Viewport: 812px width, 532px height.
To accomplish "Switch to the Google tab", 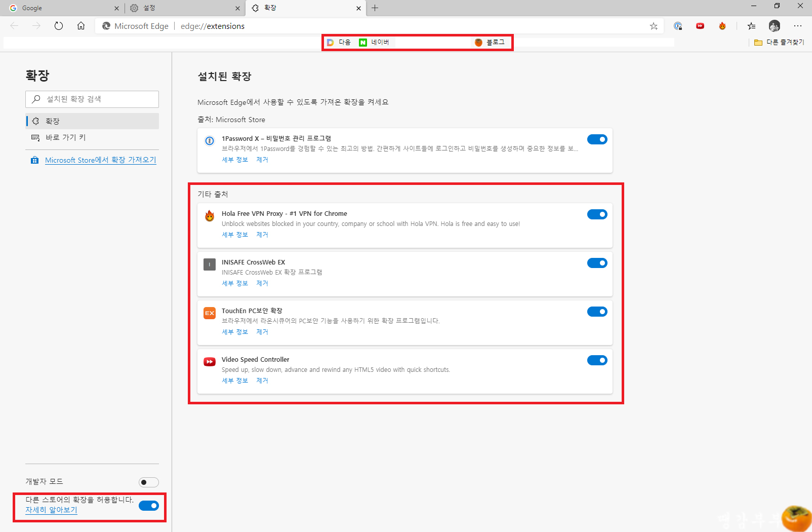I will point(62,8).
